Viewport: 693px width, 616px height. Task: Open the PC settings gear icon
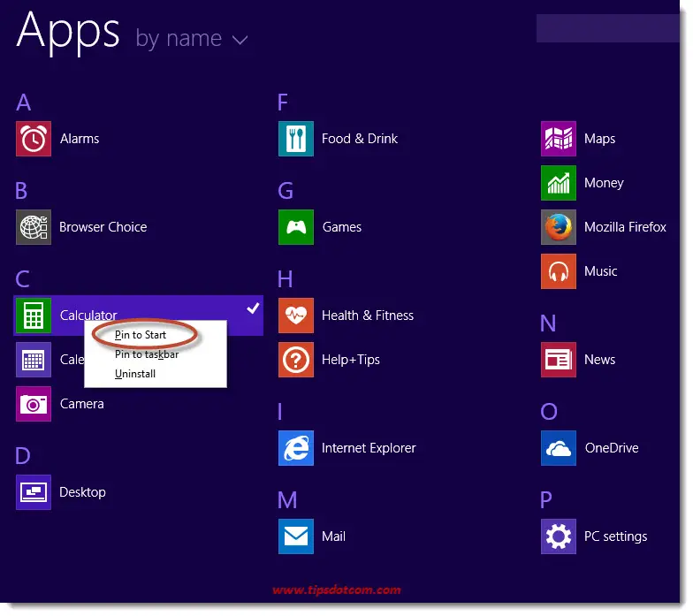point(559,536)
